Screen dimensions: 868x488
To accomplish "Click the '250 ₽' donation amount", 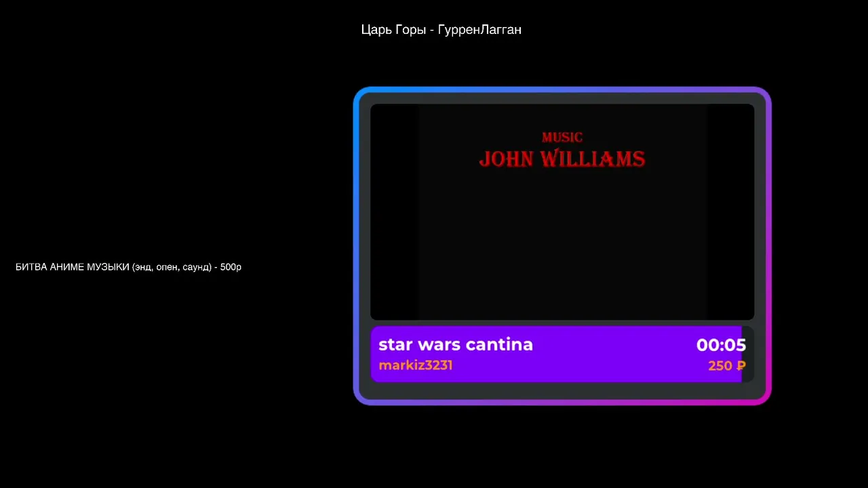I will [x=727, y=366].
